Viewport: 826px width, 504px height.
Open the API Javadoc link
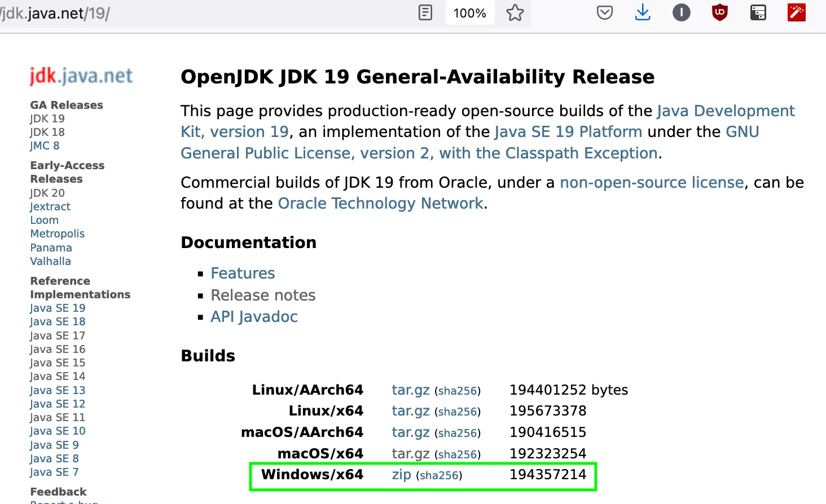coord(254,316)
